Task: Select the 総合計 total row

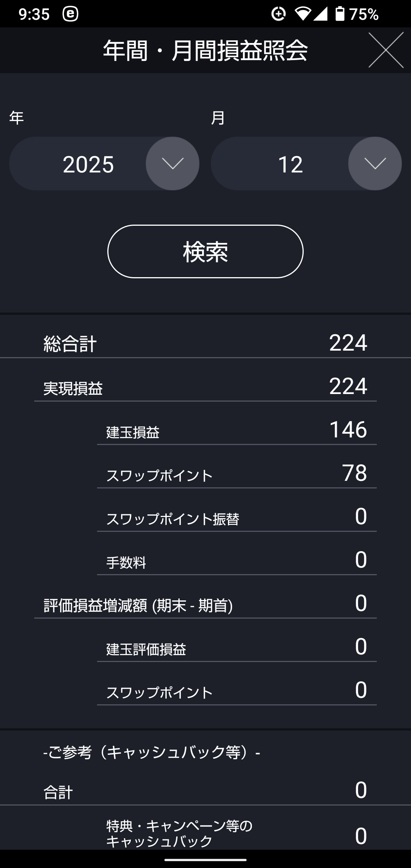Action: (x=205, y=343)
